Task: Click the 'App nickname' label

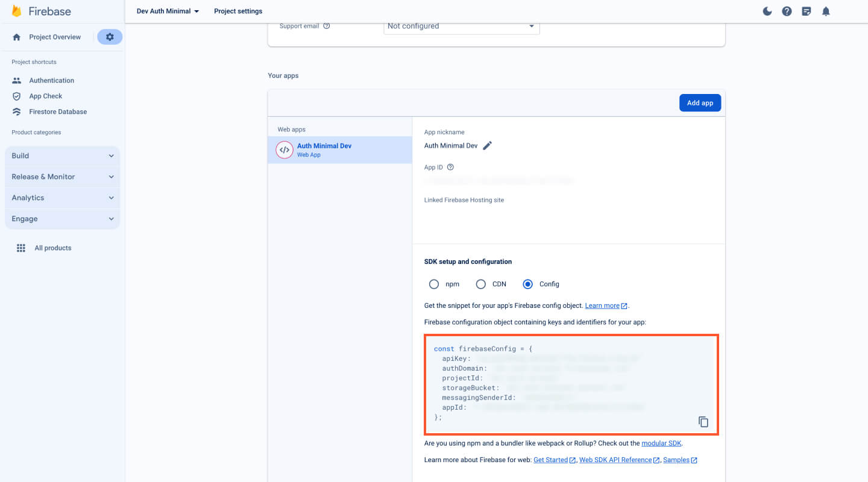Action: (x=444, y=133)
